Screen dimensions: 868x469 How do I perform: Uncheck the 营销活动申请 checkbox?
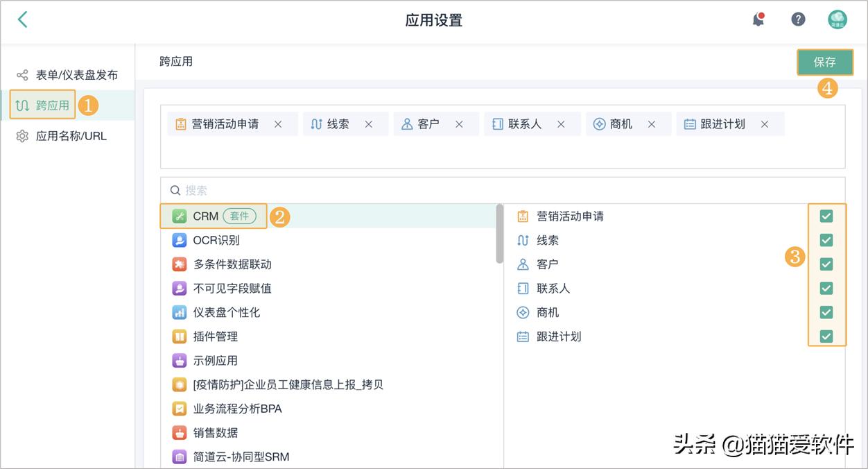(826, 216)
